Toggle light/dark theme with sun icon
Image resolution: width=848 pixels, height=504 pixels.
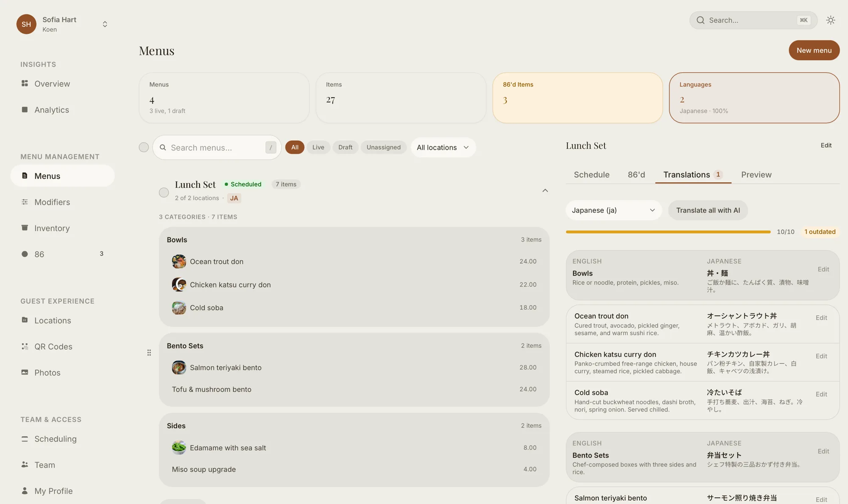[831, 20]
